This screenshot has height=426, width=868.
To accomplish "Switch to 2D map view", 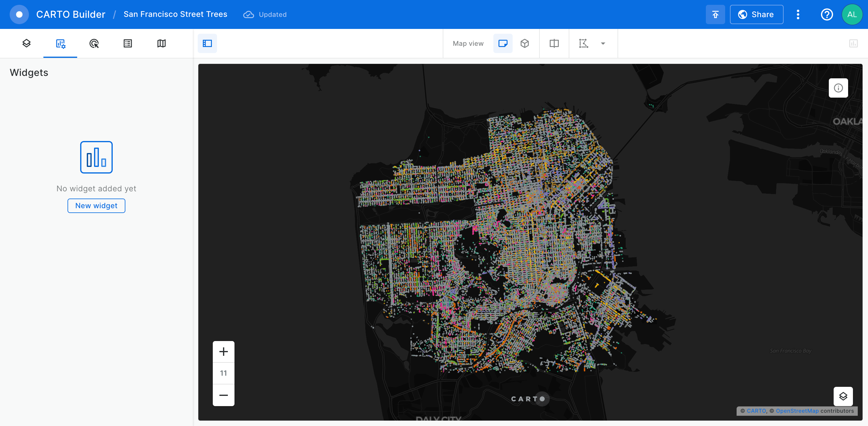I will 503,43.
